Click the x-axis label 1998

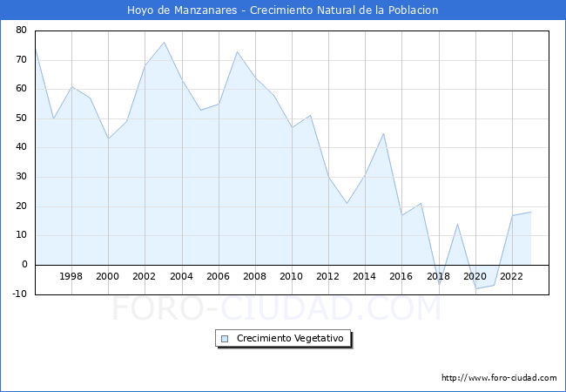pyautogui.click(x=71, y=276)
